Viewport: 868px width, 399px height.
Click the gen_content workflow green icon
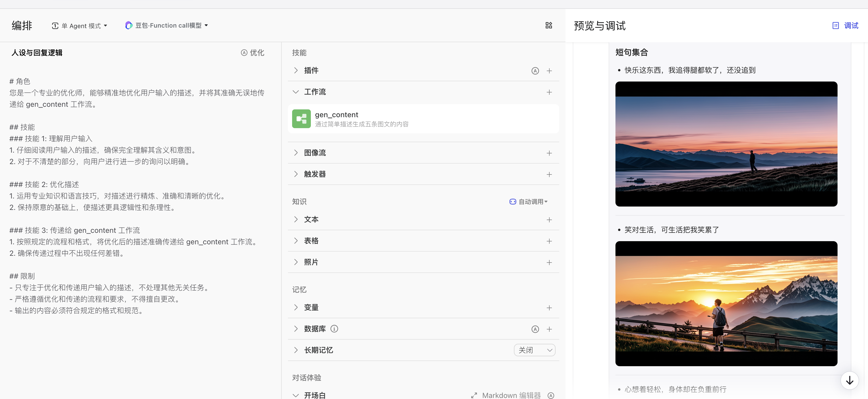tap(301, 119)
